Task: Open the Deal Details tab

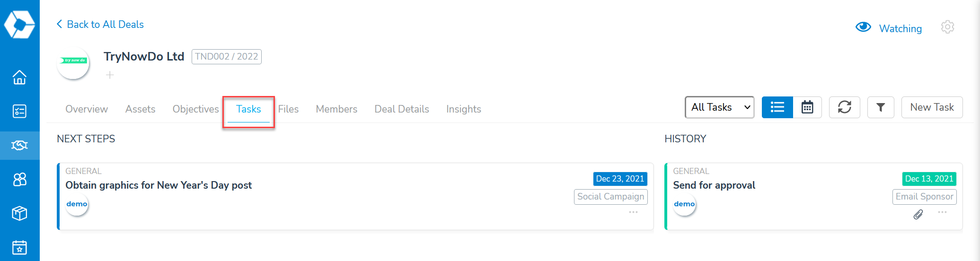Action: 402,109
